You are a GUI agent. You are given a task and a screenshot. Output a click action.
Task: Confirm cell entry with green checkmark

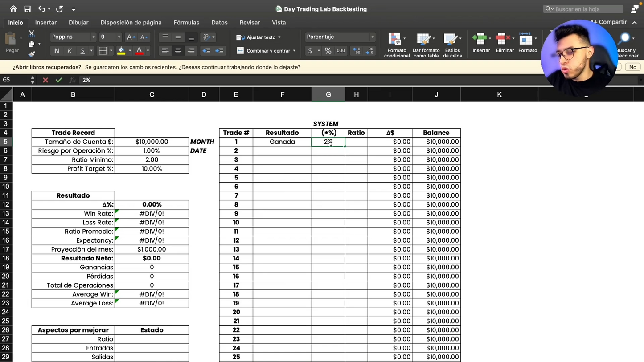(59, 80)
